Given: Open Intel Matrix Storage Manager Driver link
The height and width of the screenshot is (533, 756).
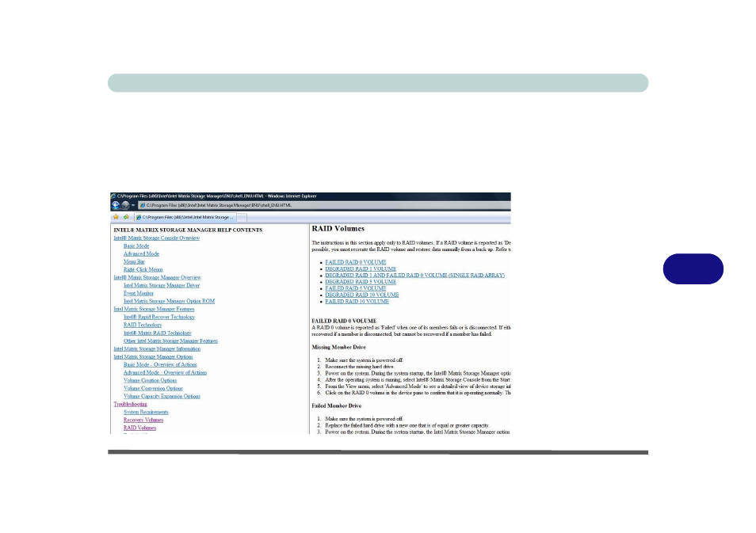Looking at the screenshot, I should 162,285.
